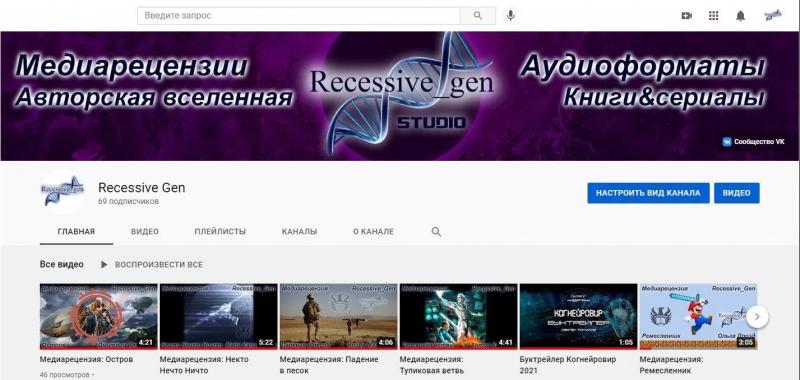Image resolution: width=800 pixels, height=380 pixels.
Task: Open the Сообщество VK banner link
Action: 753,142
